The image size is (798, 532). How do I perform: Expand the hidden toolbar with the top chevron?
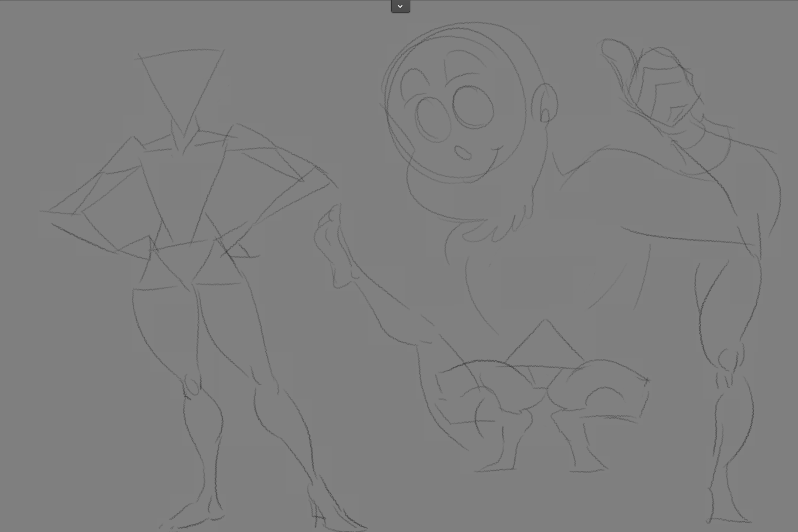(x=400, y=6)
